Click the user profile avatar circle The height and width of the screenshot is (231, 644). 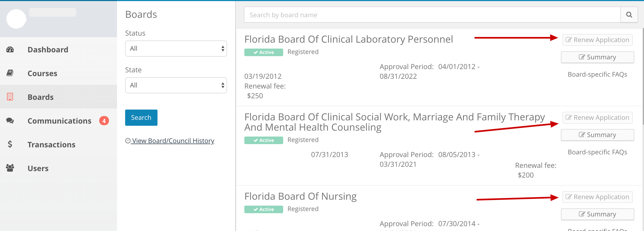pyautogui.click(x=16, y=19)
